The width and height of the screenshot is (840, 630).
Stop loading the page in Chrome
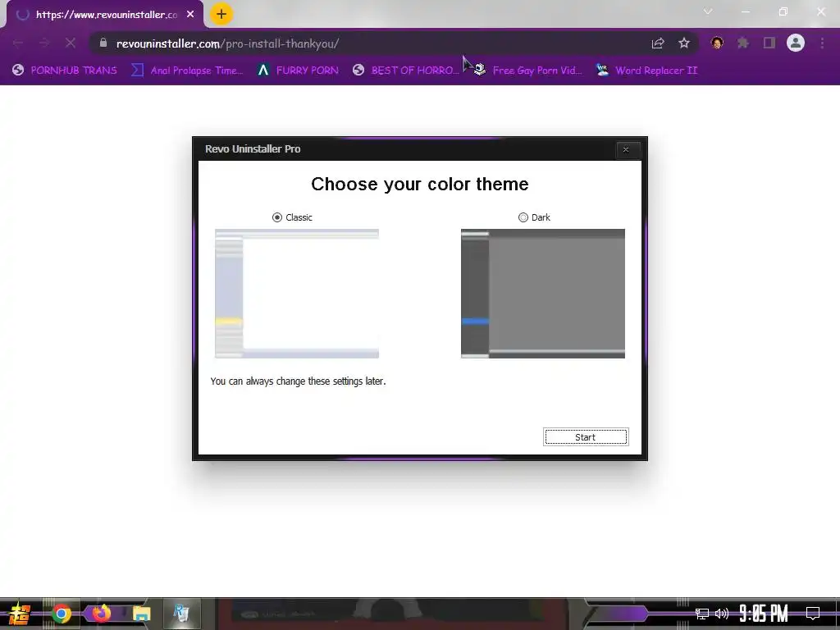tap(71, 43)
